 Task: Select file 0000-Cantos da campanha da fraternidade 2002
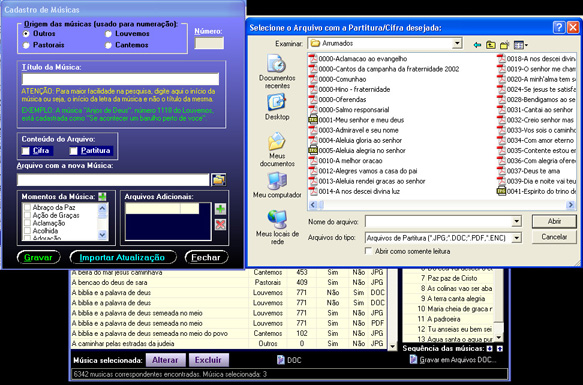[x=384, y=69]
